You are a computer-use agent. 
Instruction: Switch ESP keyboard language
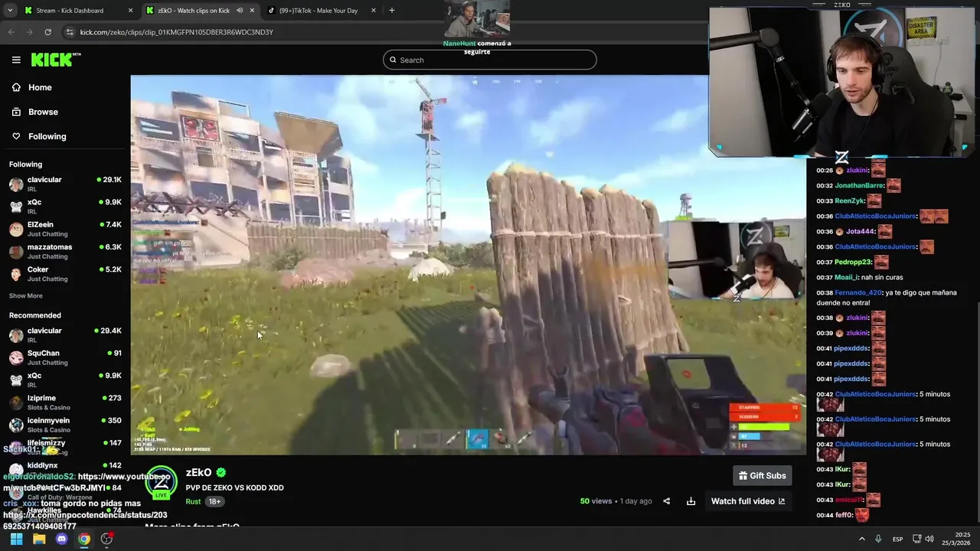point(897,539)
